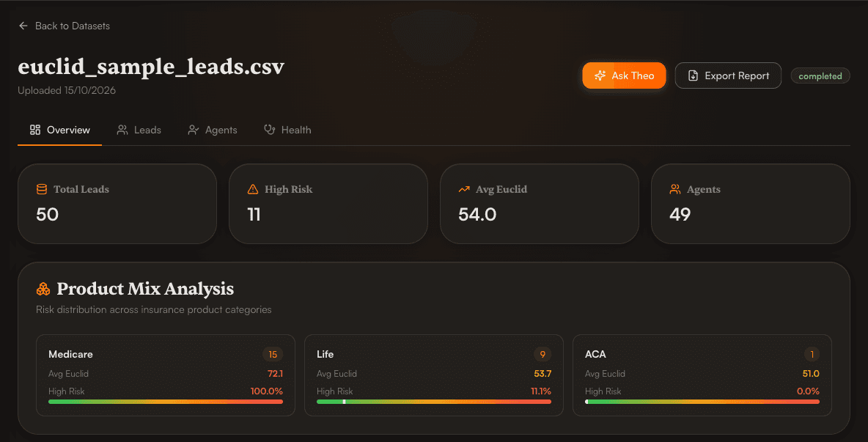
Task: Click the Leads people icon
Action: (x=122, y=130)
